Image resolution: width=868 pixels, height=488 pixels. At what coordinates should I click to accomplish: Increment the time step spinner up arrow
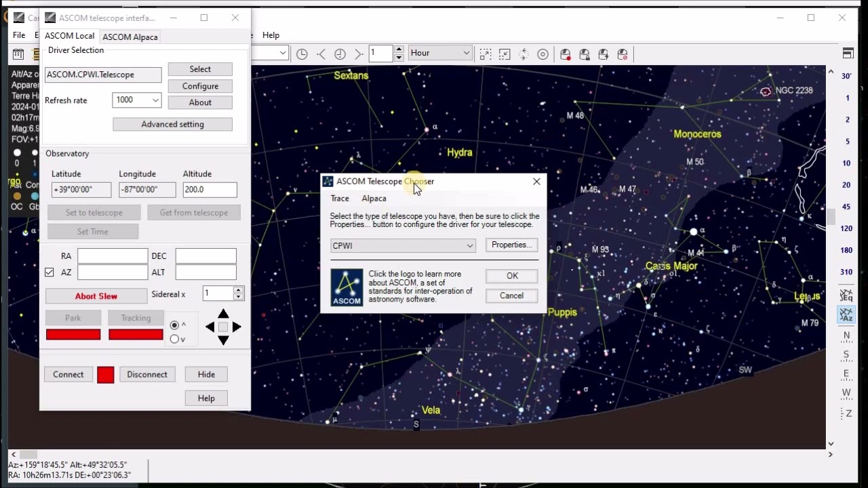click(x=399, y=49)
